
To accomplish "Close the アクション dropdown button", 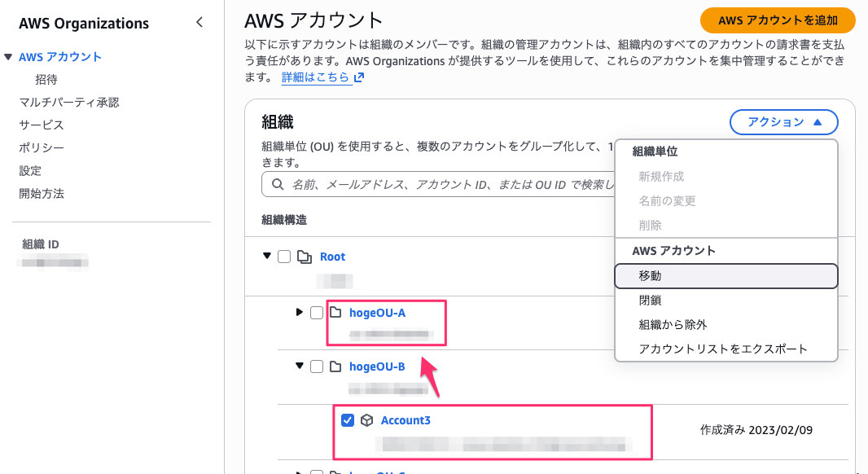I will click(x=784, y=122).
